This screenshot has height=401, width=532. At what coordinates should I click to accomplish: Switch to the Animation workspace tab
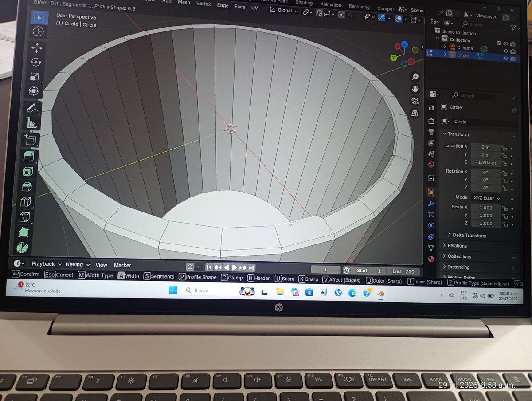coord(331,4)
